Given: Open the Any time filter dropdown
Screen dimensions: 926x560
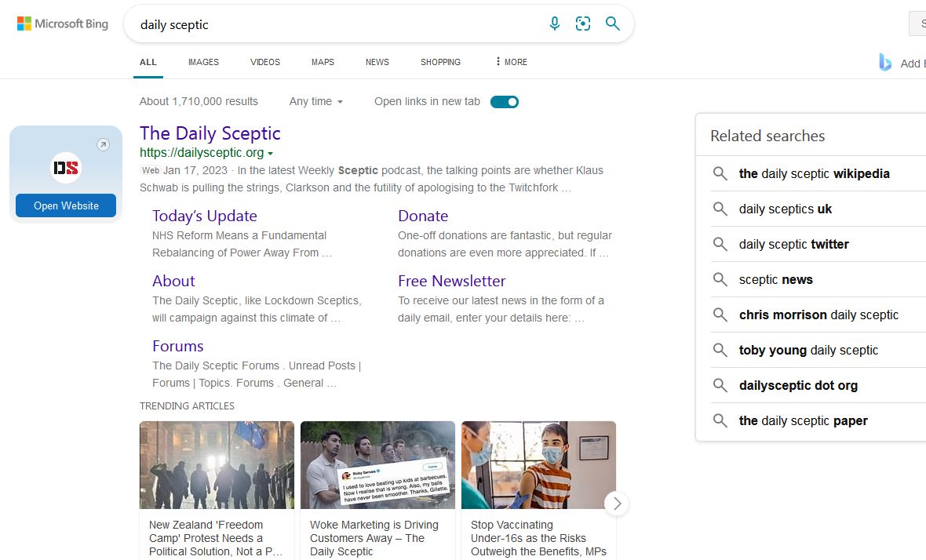Looking at the screenshot, I should point(316,101).
